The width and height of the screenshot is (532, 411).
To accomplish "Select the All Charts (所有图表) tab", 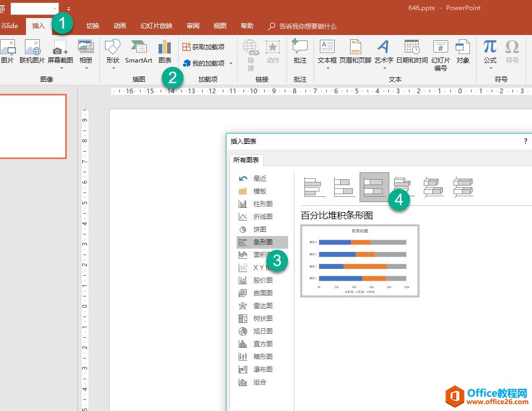I will [246, 160].
